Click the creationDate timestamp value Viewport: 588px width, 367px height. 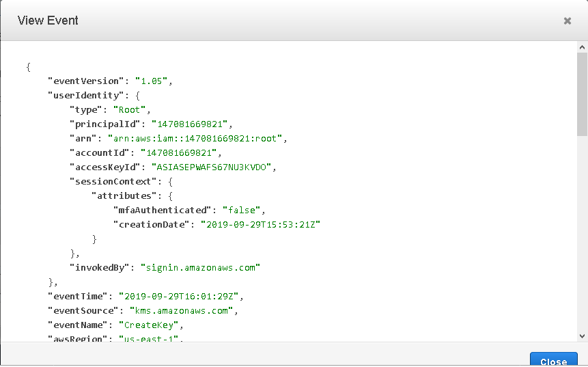[x=260, y=224]
